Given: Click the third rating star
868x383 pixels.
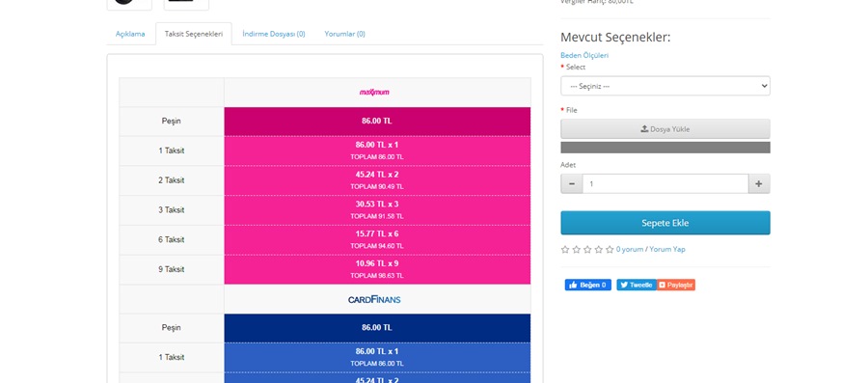Looking at the screenshot, I should click(x=587, y=250).
